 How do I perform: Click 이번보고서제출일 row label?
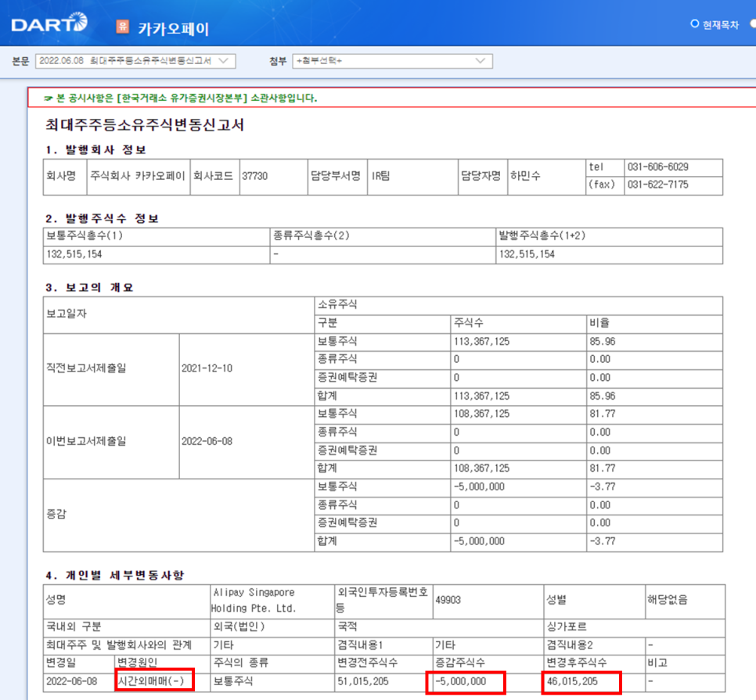click(86, 441)
